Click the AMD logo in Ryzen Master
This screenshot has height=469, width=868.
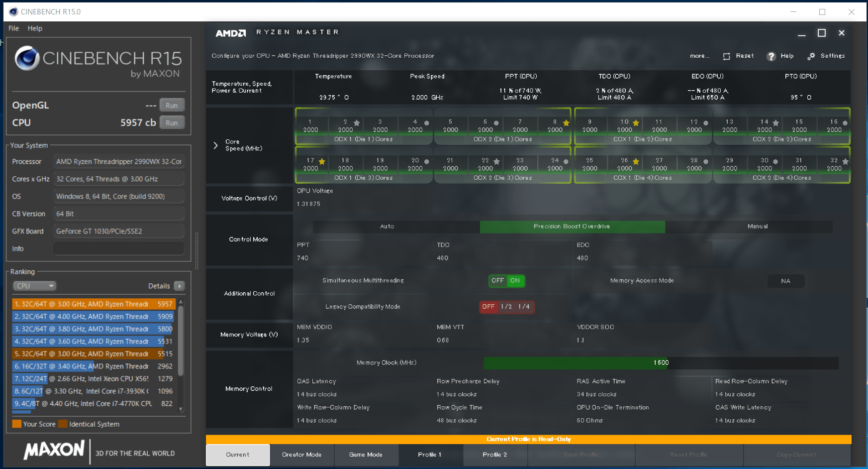click(x=231, y=33)
